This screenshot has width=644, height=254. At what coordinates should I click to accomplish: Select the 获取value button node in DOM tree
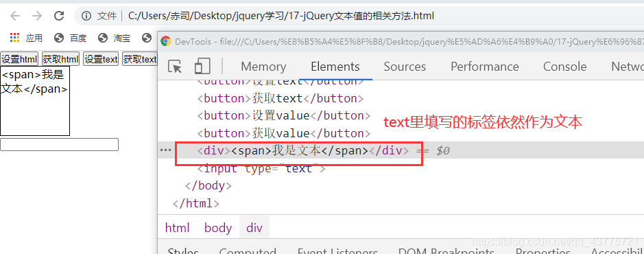[284, 134]
